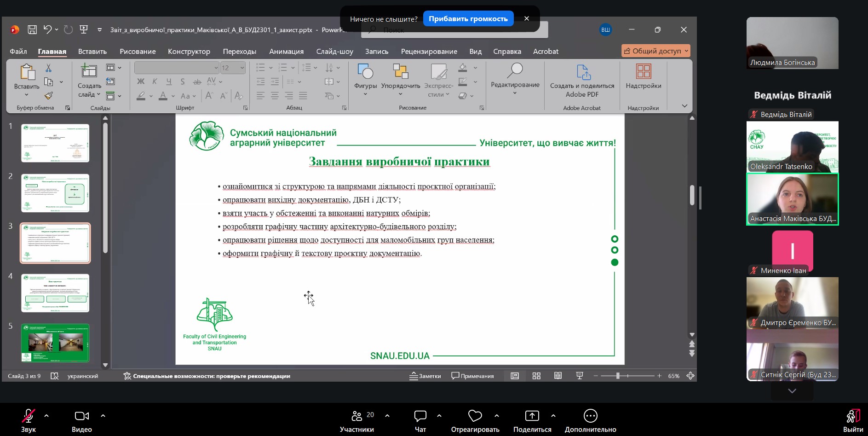The width and height of the screenshot is (868, 436).
Task: Toggle the camera with Видео button
Action: [82, 421]
